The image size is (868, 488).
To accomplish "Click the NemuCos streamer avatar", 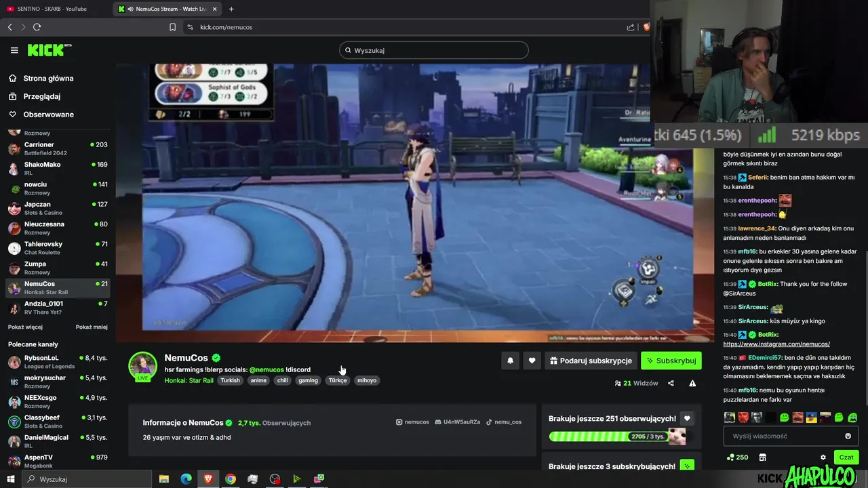I will (x=142, y=367).
